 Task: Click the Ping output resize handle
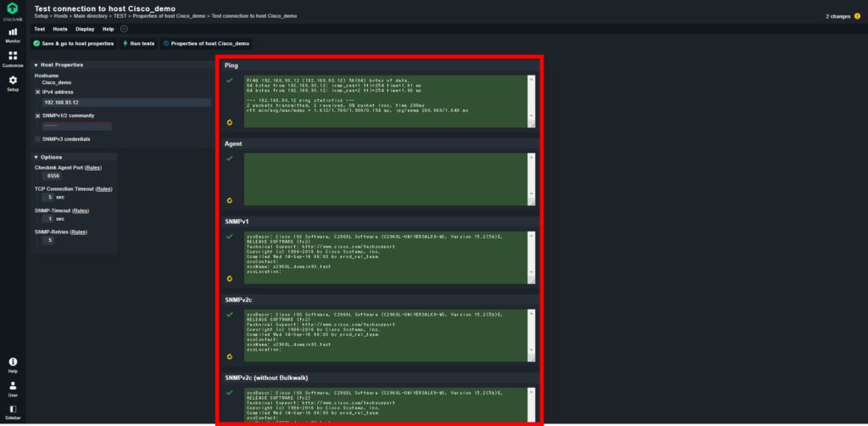[532, 124]
